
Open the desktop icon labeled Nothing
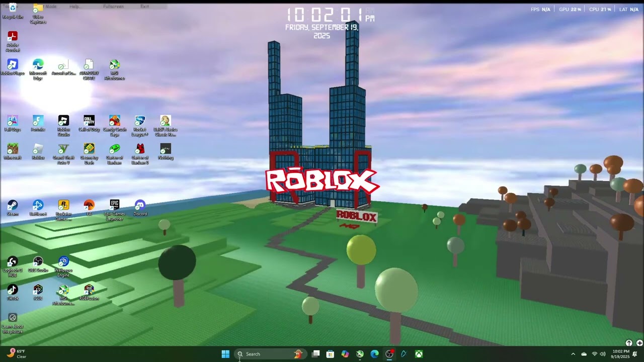[x=166, y=152]
